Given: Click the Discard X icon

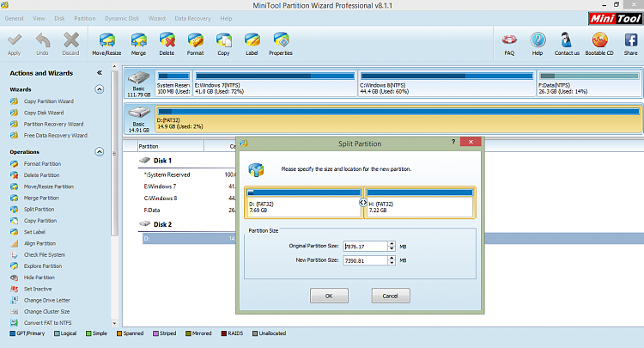Looking at the screenshot, I should coord(71,40).
